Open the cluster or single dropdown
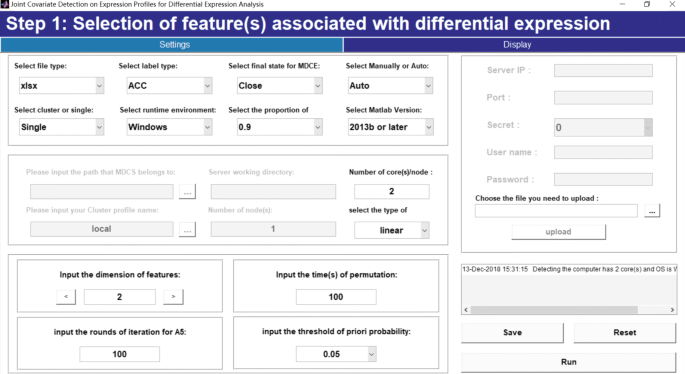The image size is (685, 374). [61, 127]
